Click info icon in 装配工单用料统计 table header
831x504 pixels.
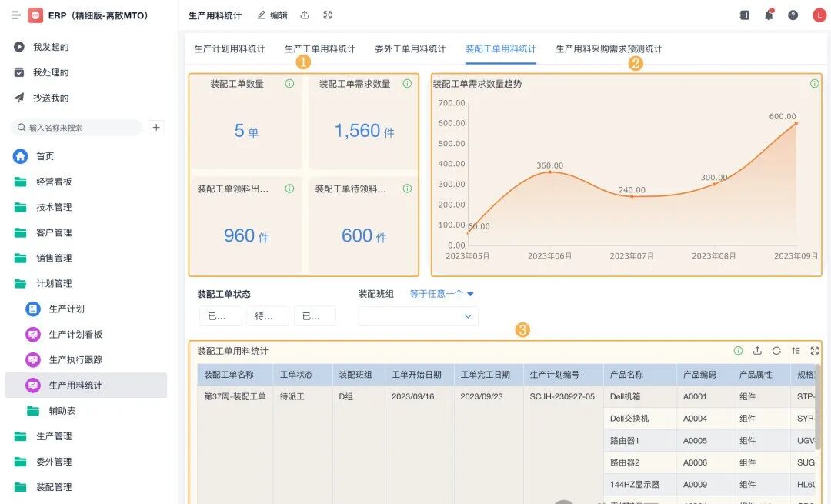pos(738,350)
